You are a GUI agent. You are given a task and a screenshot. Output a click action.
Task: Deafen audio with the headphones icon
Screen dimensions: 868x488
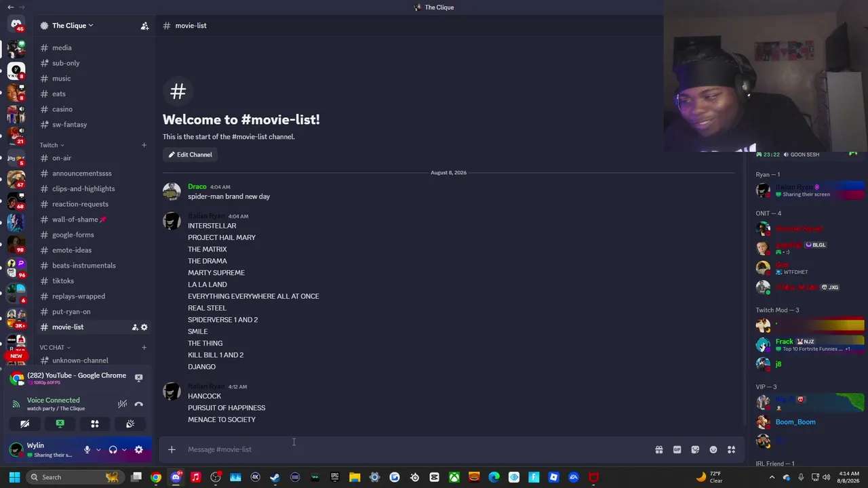(113, 449)
